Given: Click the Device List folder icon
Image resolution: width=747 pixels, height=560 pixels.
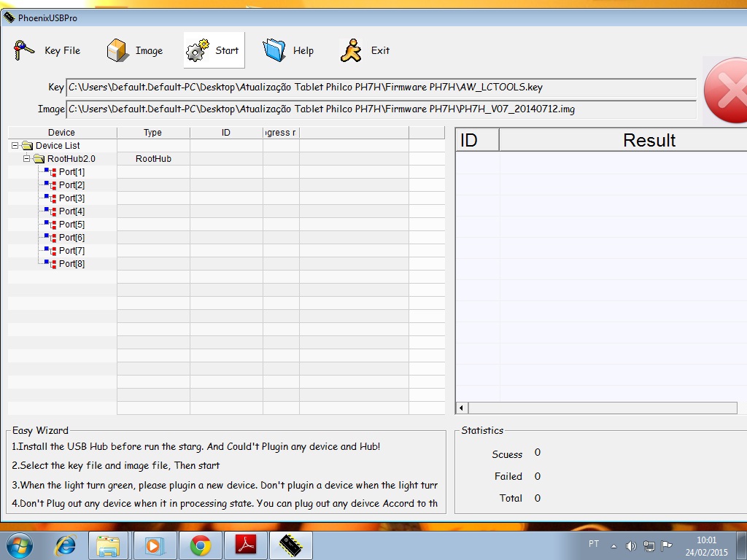Looking at the screenshot, I should (27, 145).
